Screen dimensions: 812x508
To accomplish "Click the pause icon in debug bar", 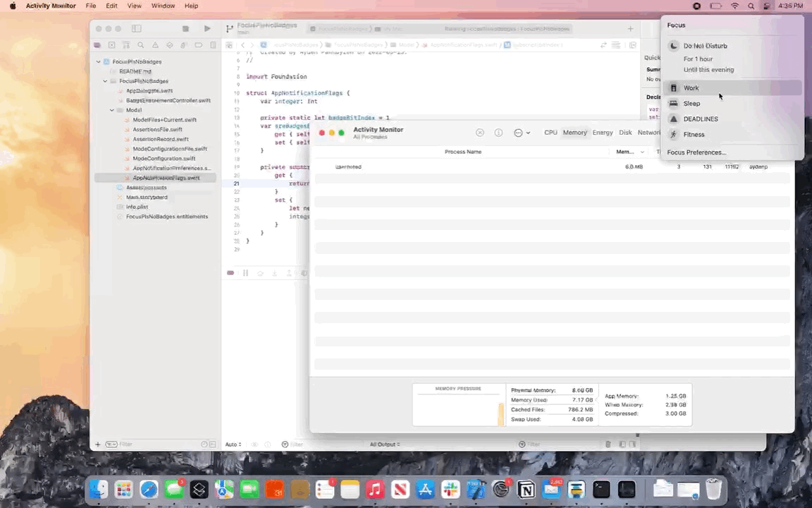I will [245, 273].
